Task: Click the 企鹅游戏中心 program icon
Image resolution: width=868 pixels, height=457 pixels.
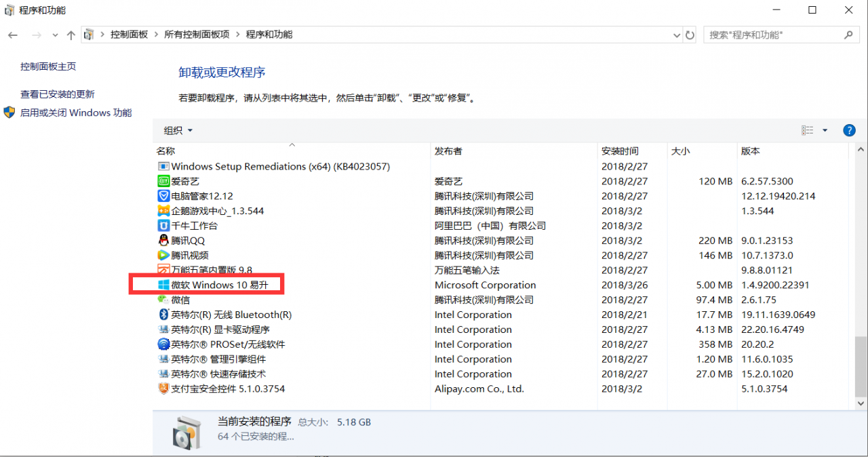Action: point(163,211)
